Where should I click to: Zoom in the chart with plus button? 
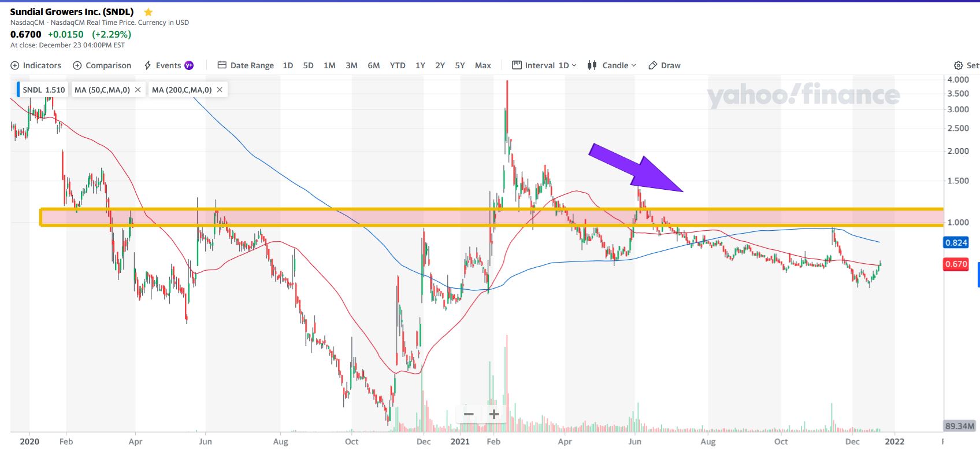(x=494, y=414)
